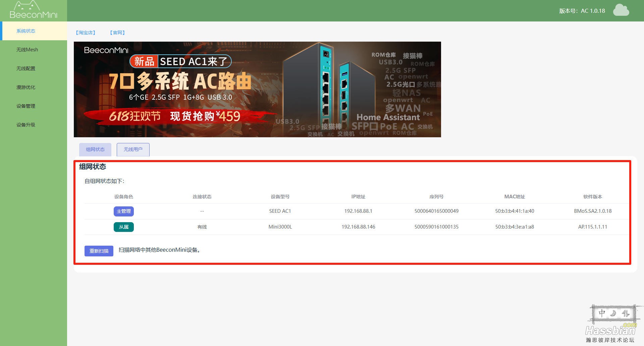The height and width of the screenshot is (346, 644).
Task: Select IP address 192.168.88.1
Action: [x=358, y=211]
